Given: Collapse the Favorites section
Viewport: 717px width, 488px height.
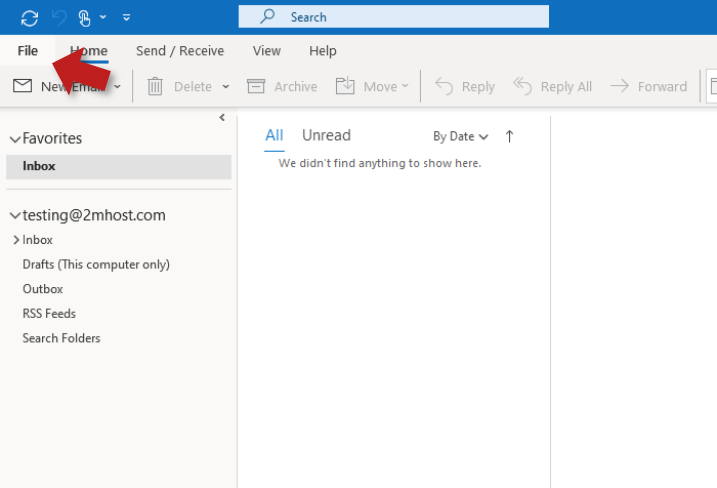Looking at the screenshot, I should [x=15, y=139].
